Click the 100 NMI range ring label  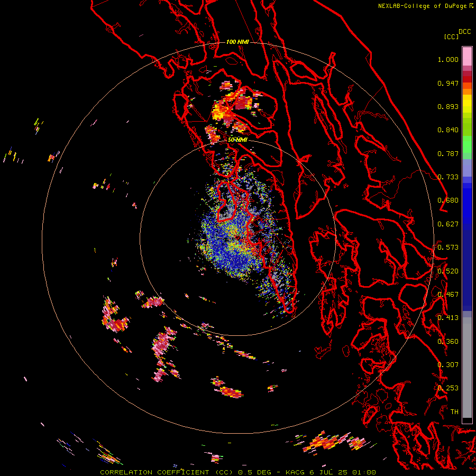click(x=237, y=42)
